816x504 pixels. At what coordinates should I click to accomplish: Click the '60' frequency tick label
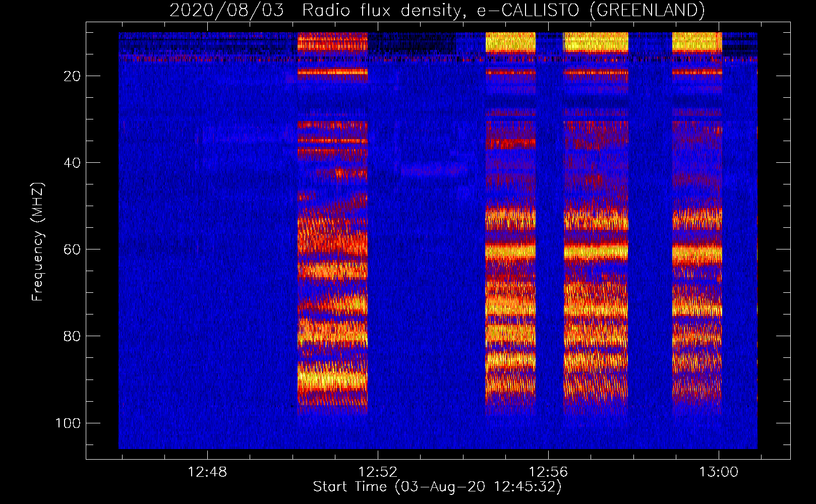(73, 249)
